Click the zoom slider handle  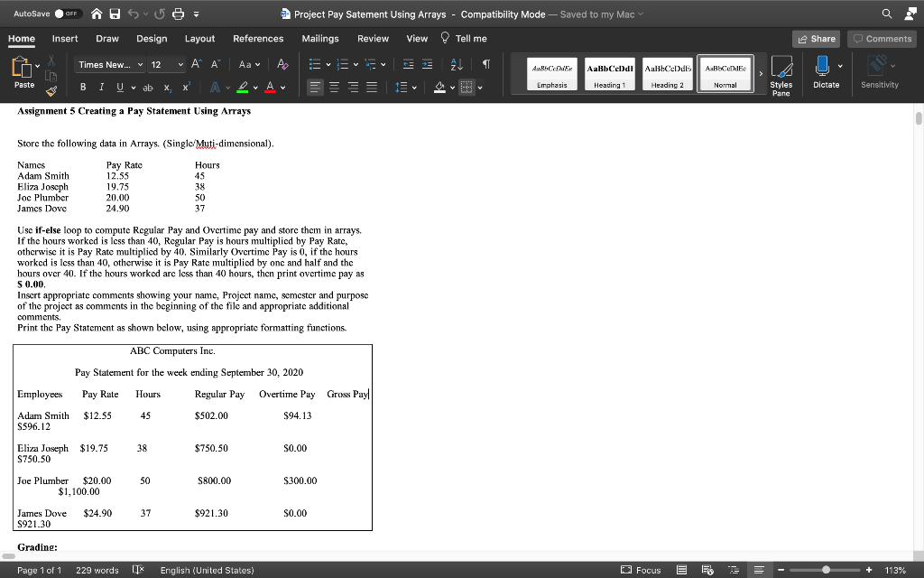(x=827, y=570)
